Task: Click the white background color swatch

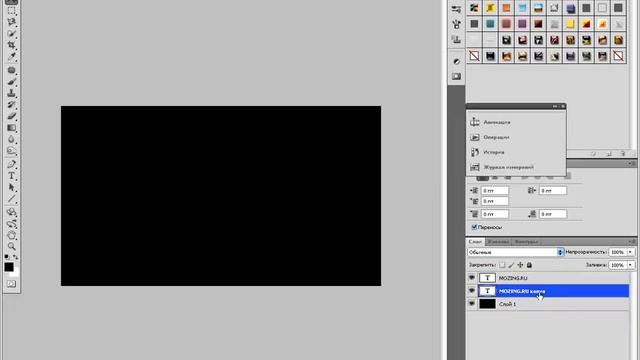Action: coord(16,273)
